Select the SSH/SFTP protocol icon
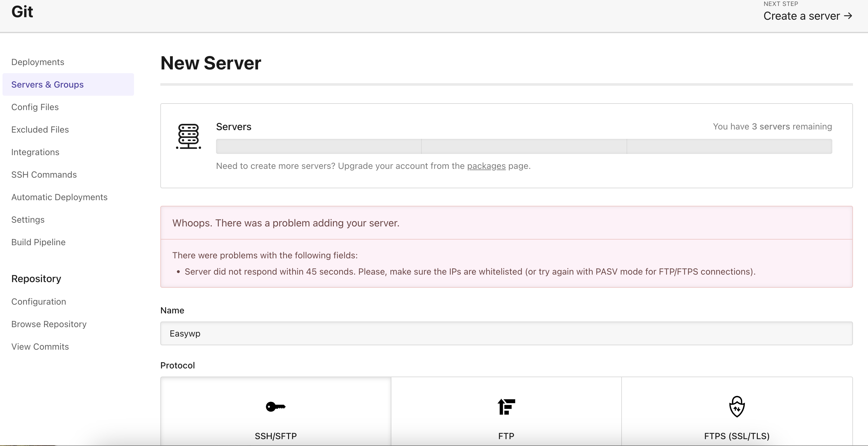 click(275, 406)
